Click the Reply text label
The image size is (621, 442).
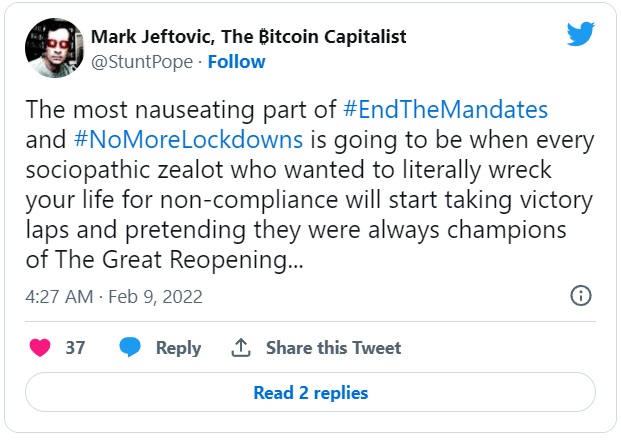(x=178, y=348)
